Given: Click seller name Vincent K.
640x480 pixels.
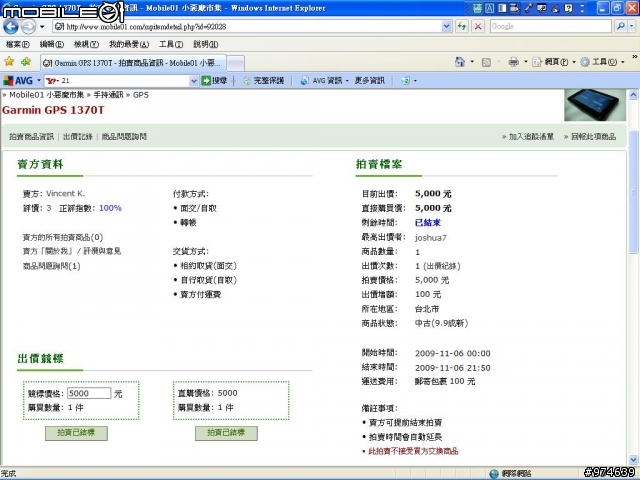Looking at the screenshot, I should [x=65, y=194].
